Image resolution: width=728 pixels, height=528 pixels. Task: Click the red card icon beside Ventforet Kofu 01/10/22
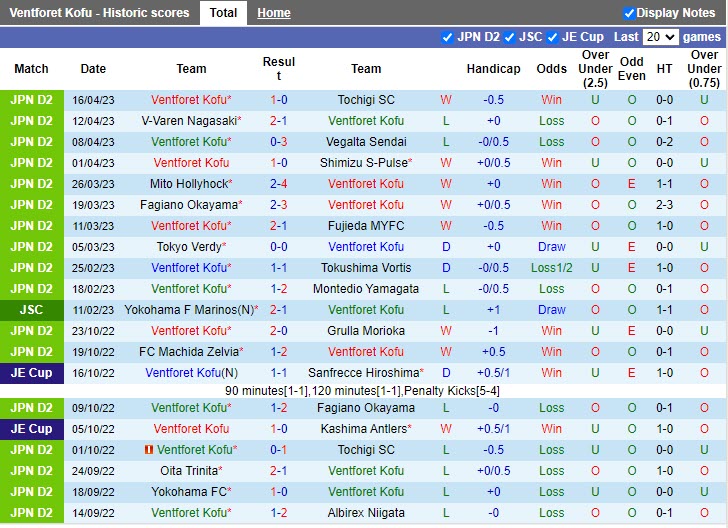pos(149,450)
